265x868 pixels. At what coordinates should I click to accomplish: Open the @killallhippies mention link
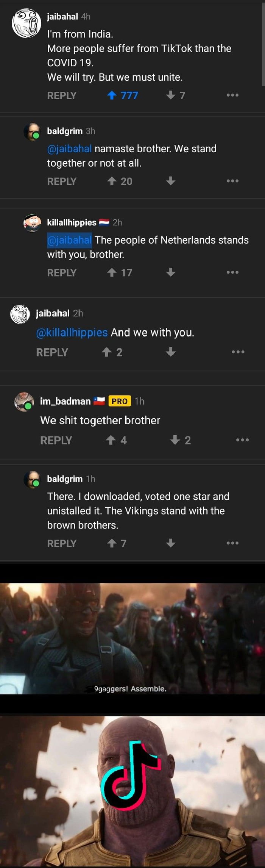pyautogui.click(x=72, y=333)
